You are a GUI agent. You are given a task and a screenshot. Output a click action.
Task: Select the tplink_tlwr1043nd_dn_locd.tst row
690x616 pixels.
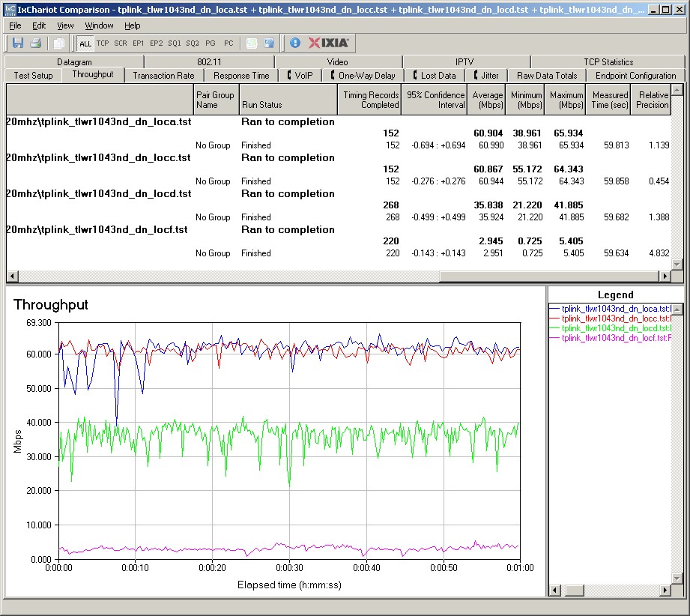[x=339, y=194]
